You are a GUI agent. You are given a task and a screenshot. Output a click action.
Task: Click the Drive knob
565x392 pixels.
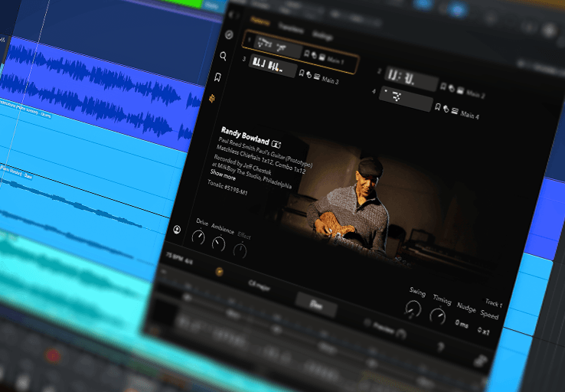pyautogui.click(x=199, y=239)
